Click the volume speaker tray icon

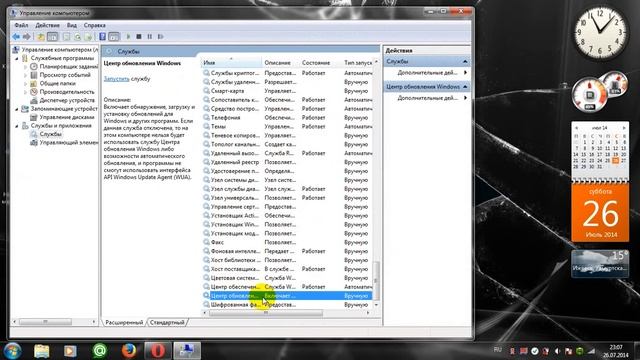(x=557, y=351)
